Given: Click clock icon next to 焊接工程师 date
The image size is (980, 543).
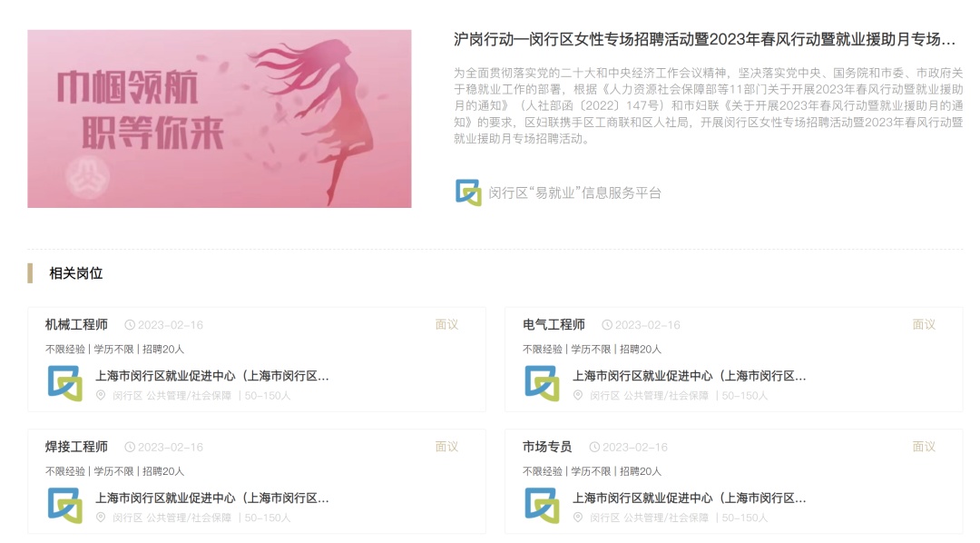Looking at the screenshot, I should point(130,447).
